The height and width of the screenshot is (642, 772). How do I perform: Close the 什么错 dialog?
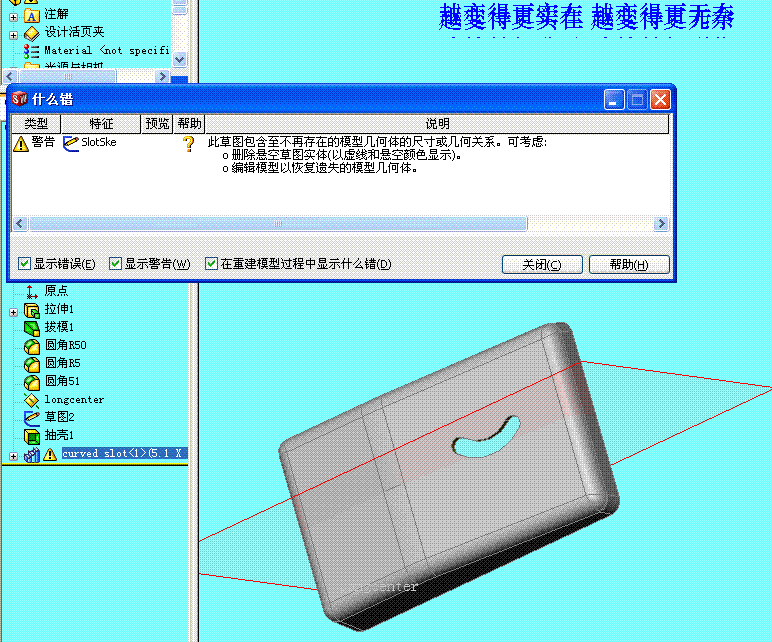coord(660,100)
